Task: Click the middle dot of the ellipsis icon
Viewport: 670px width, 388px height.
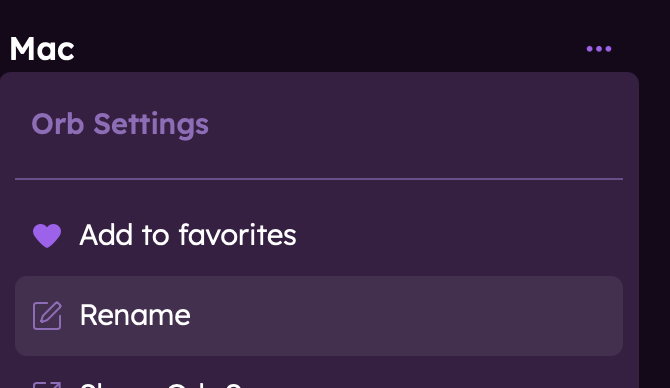Action: [x=599, y=49]
